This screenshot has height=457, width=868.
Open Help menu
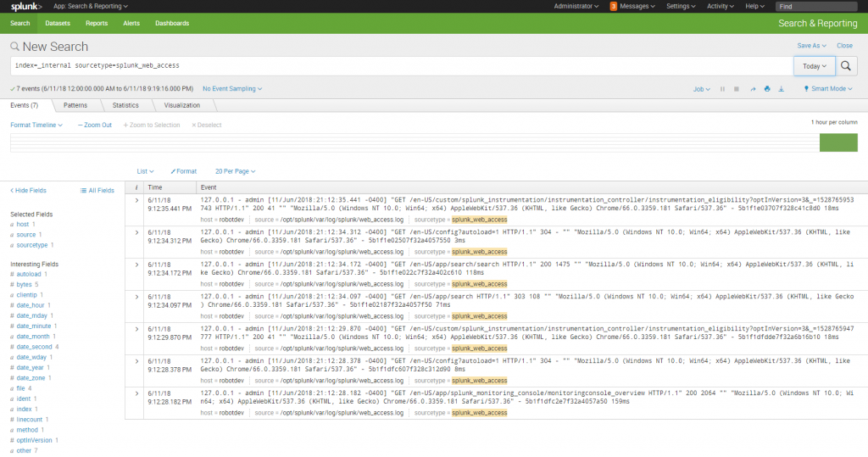(x=754, y=6)
